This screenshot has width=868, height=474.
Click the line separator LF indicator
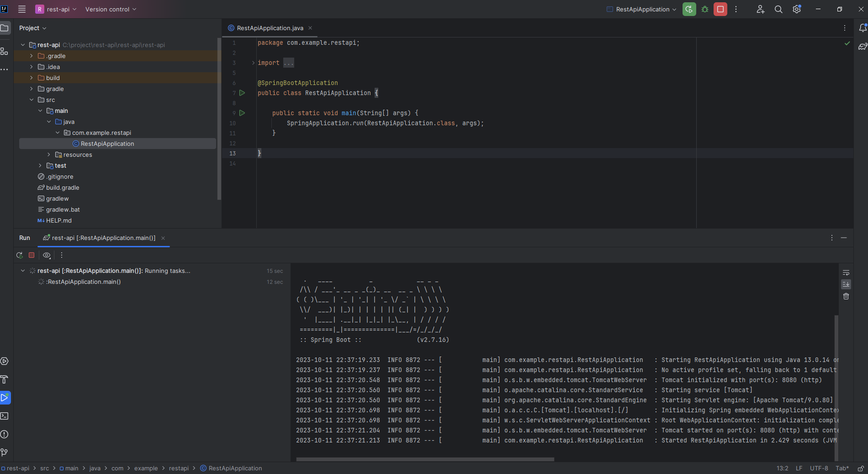coord(799,469)
